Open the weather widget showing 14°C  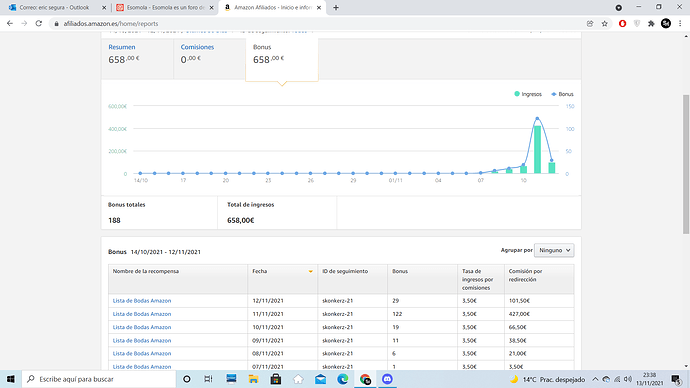point(547,379)
